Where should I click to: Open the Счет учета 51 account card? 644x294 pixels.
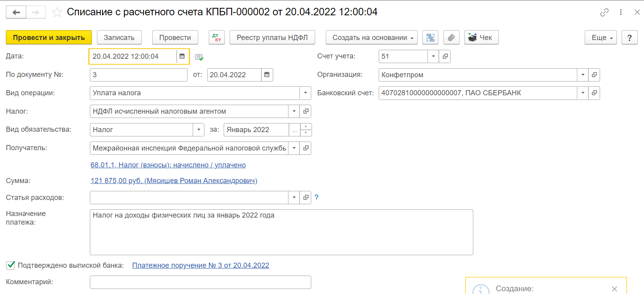[x=445, y=56]
